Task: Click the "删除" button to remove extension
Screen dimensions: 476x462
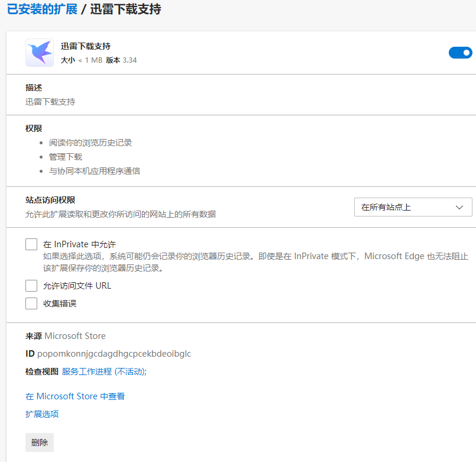Action: coord(39,442)
